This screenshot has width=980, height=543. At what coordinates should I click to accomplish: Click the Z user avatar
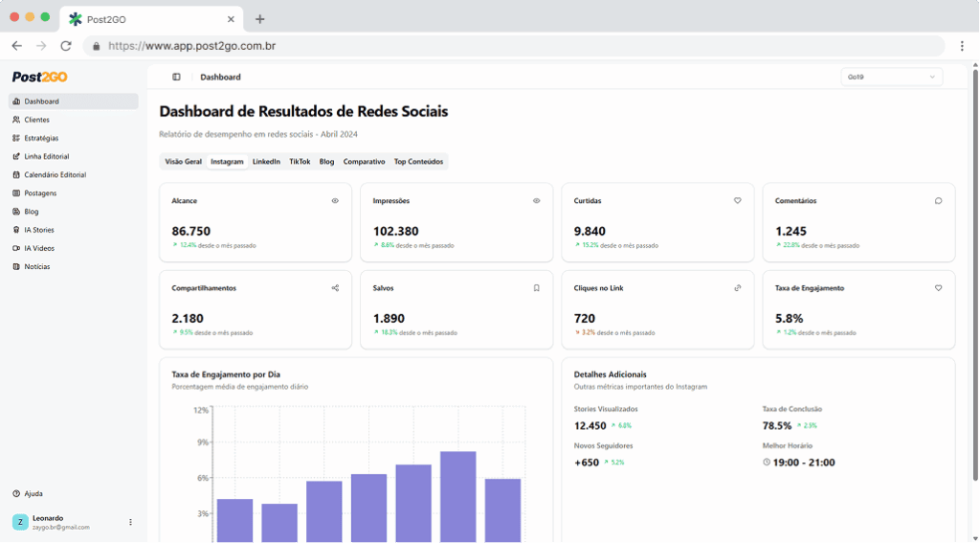tap(20, 522)
